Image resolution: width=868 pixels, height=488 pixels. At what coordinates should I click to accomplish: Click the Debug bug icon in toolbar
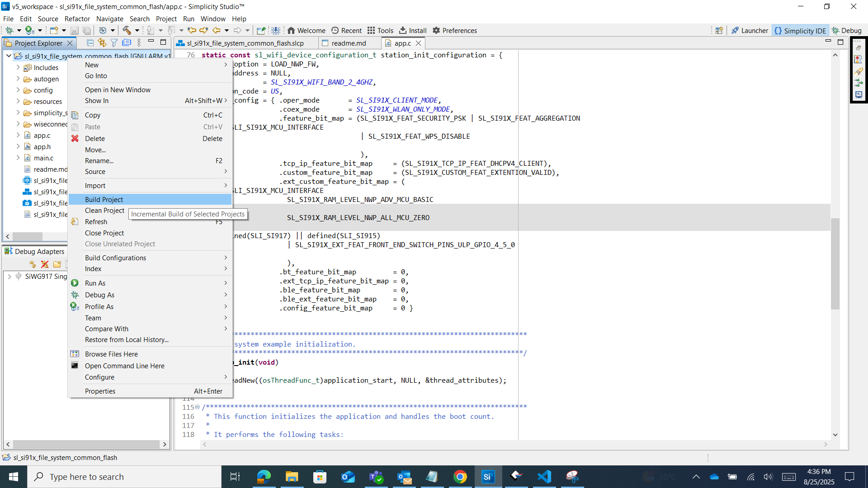9,30
